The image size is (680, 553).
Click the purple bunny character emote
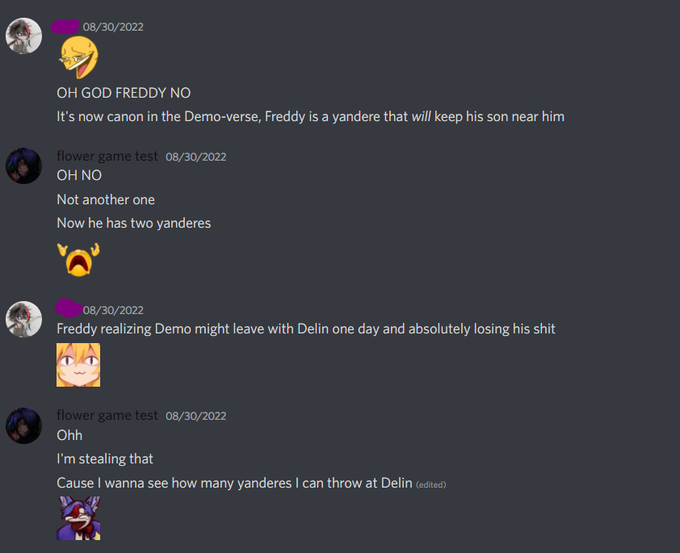pos(78,518)
